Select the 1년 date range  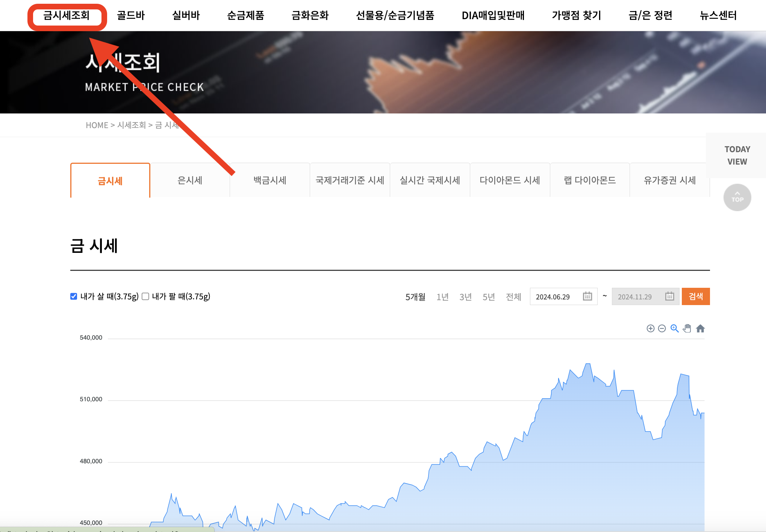click(442, 296)
